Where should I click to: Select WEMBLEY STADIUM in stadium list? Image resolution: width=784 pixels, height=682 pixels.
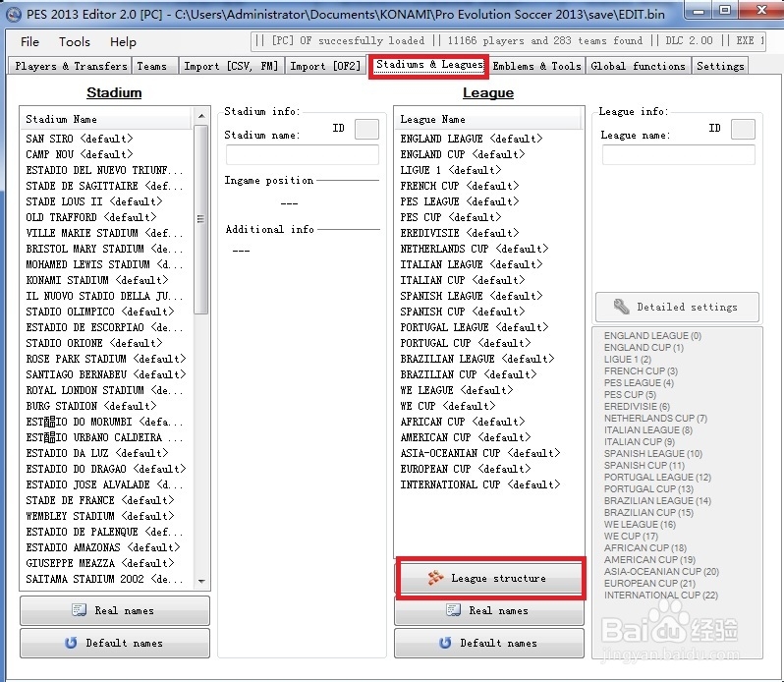click(100, 516)
